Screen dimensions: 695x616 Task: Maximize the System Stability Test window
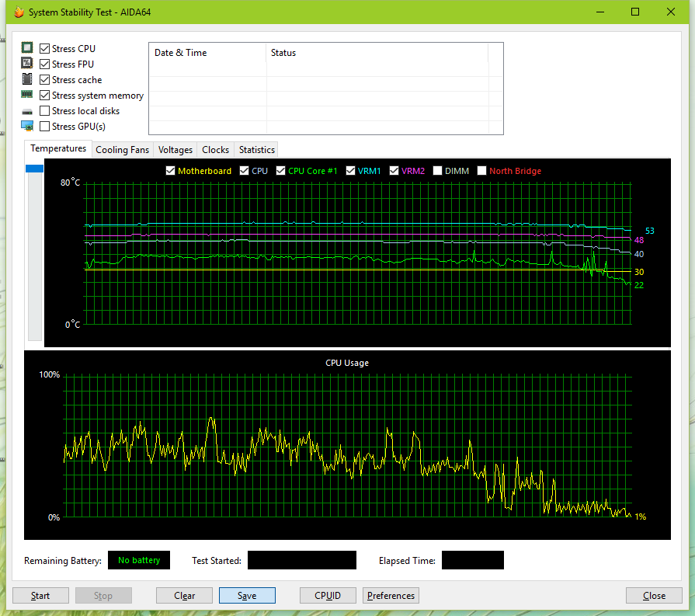click(634, 12)
